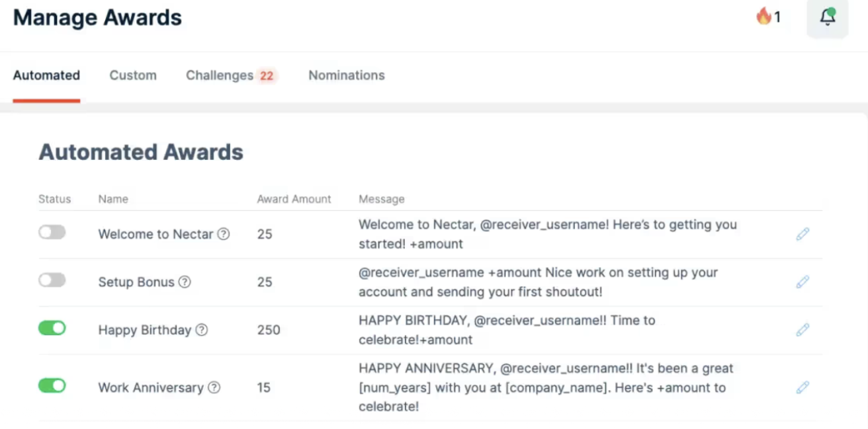
Task: Click the Challenges count badge
Action: click(267, 75)
